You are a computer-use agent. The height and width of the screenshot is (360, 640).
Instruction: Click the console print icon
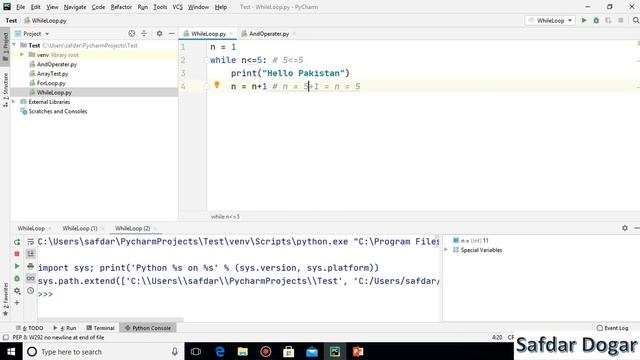click(31, 266)
